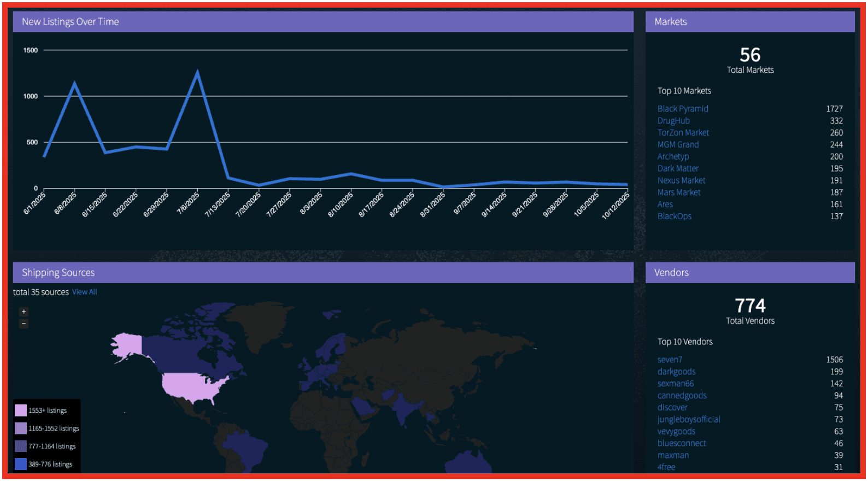Select the BlackOps market link
The height and width of the screenshot is (481, 868).
[x=674, y=216]
